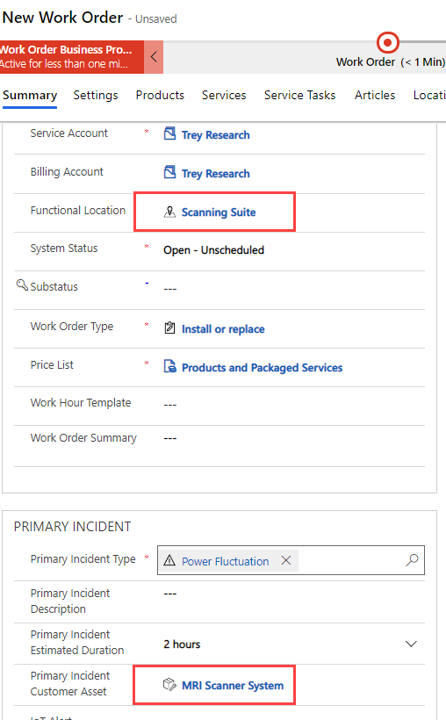
Task: Open the Scanning Suite functional location link
Action: 219,212
